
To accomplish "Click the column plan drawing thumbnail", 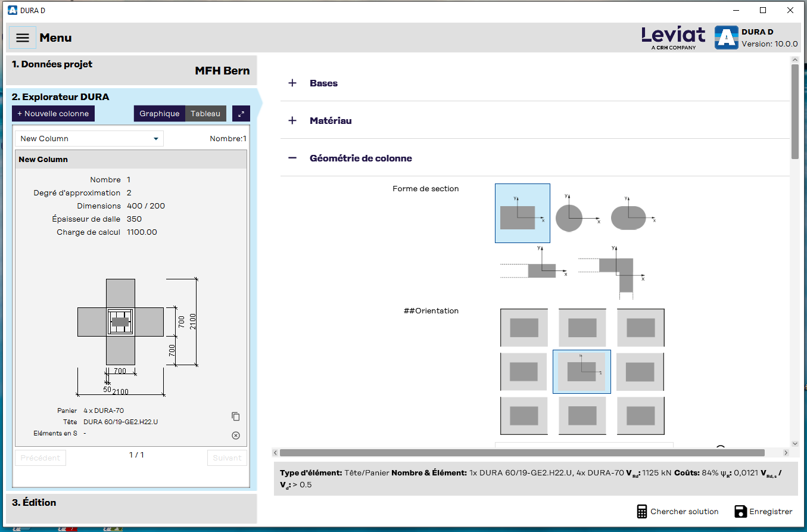I will [x=137, y=337].
